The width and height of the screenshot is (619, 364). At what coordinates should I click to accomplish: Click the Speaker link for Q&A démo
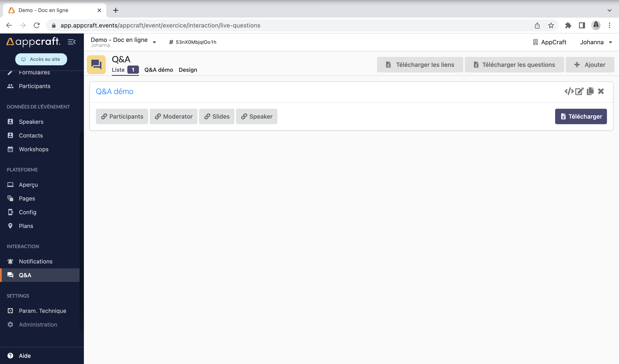[x=256, y=116]
